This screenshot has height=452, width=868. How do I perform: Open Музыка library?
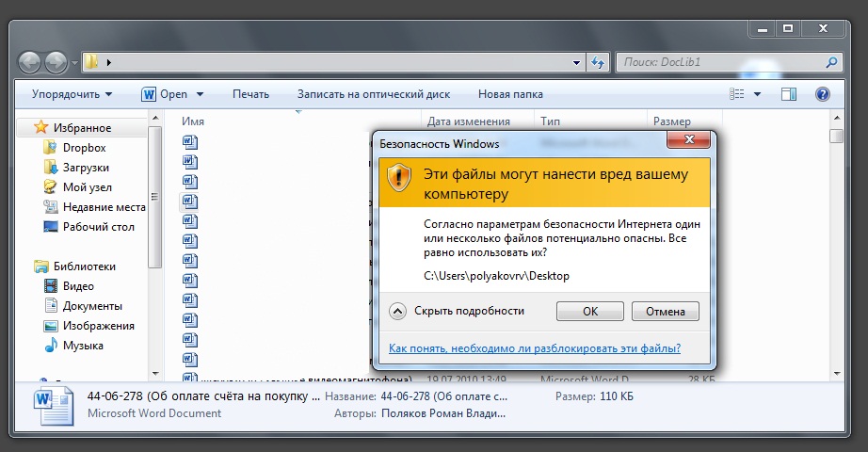point(83,346)
